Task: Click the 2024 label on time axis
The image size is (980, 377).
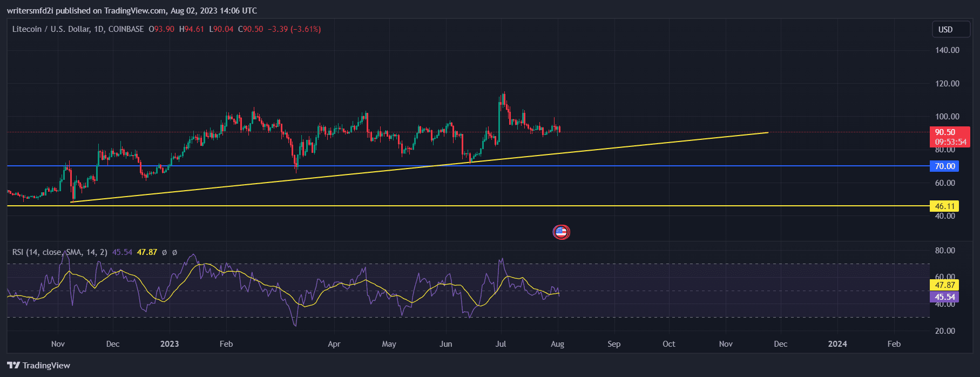Action: tap(837, 344)
